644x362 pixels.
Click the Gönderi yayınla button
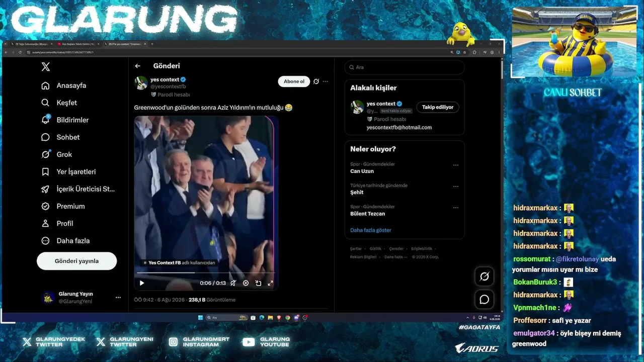pos(76,261)
